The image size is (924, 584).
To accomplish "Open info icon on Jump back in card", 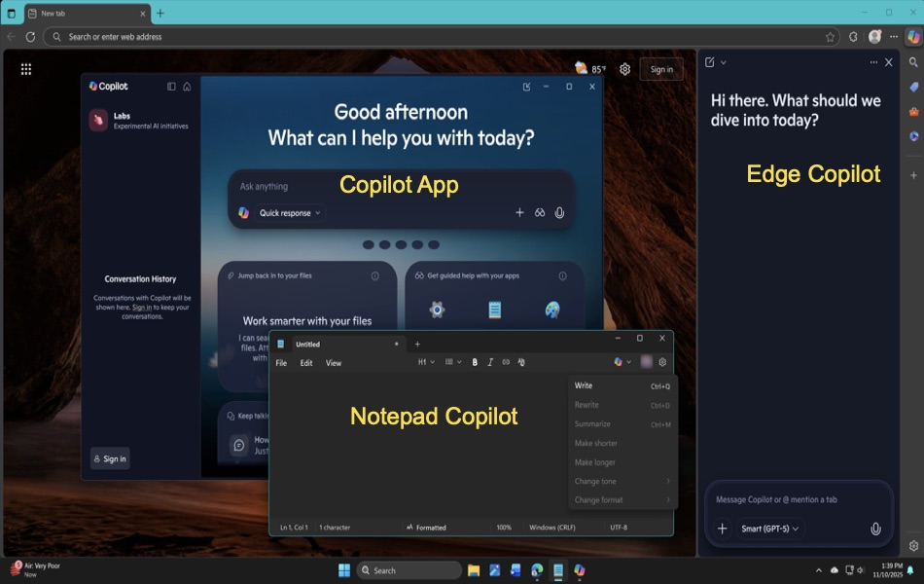I will click(x=374, y=276).
